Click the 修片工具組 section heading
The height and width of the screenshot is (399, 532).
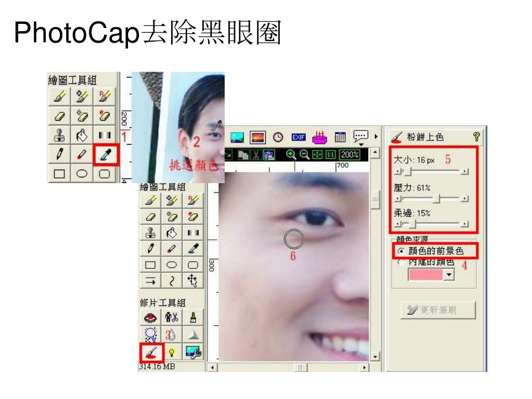point(163,303)
